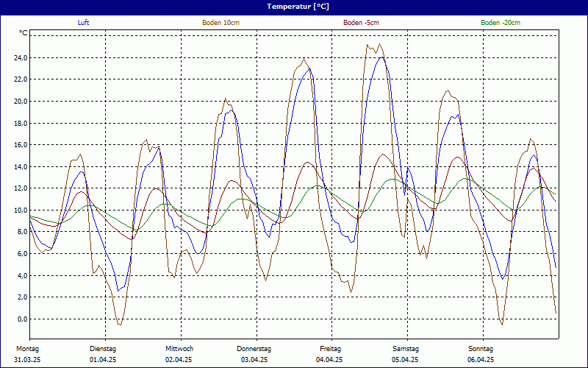The width and height of the screenshot is (588, 368).
Task: Click the 12,0 y-axis value
Action: 21,188
